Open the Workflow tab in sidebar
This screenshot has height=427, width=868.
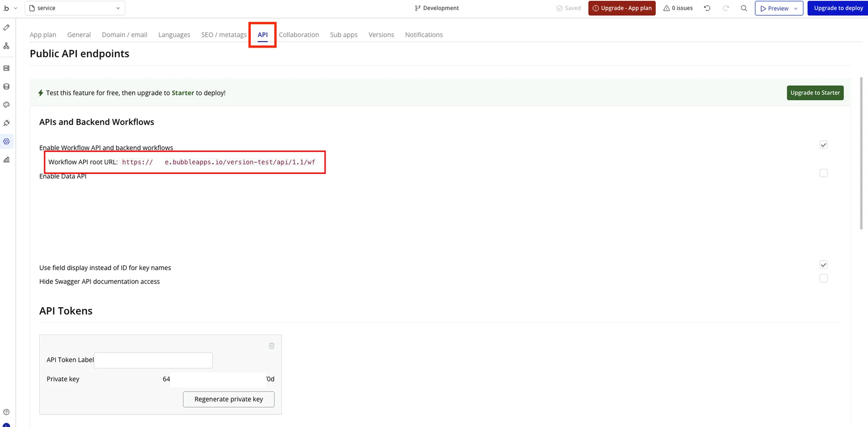coord(6,46)
